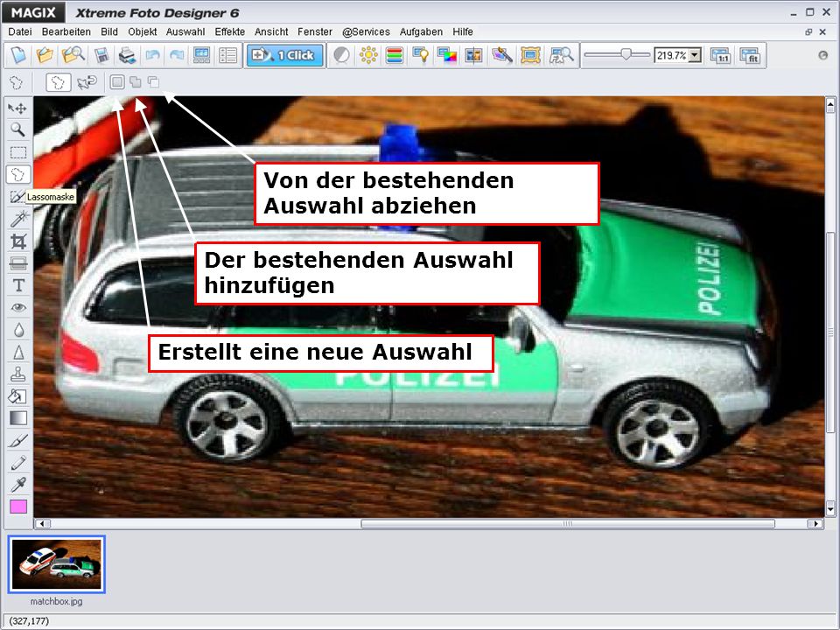Click the zoom slider handle
Screen dimensions: 840x630
(625, 54)
